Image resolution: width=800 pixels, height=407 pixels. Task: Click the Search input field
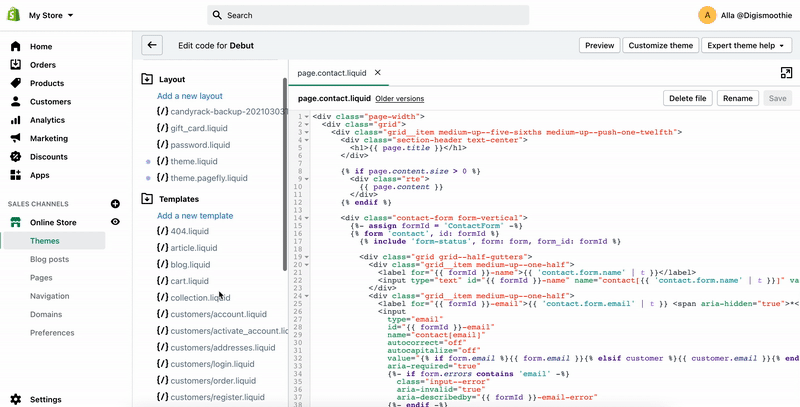click(368, 15)
